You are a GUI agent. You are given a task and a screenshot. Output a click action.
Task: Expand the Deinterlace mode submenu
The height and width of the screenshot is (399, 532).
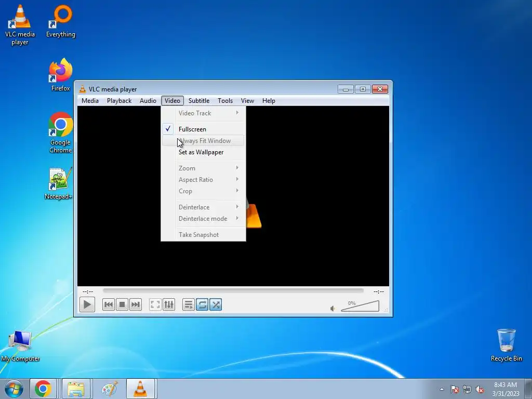[203, 219]
